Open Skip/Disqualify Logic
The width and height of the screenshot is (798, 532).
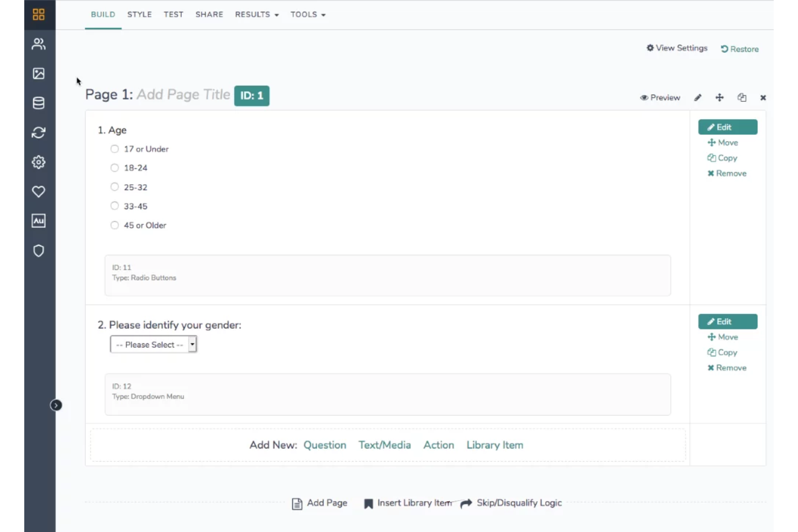[518, 503]
